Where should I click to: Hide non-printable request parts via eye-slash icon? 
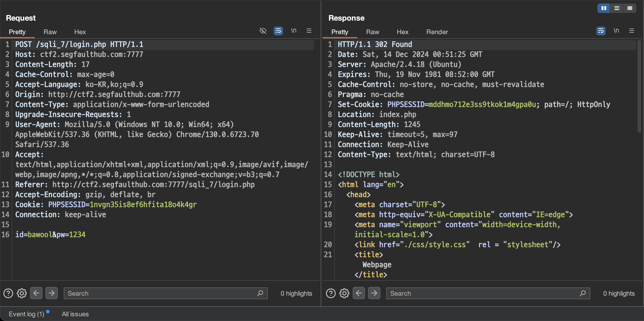click(263, 31)
